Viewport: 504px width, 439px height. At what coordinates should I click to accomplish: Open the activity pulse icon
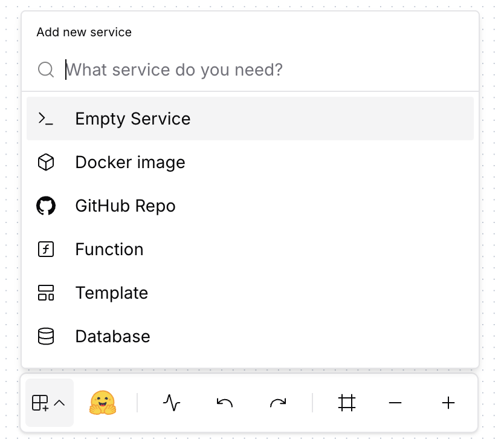[172, 402]
